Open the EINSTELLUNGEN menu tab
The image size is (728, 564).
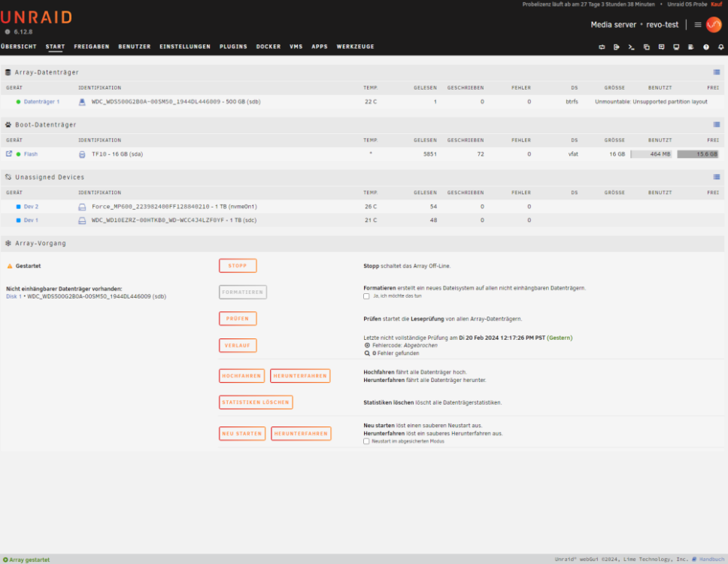[185, 47]
